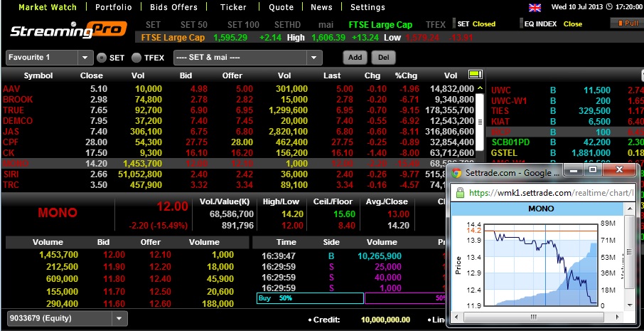Click the clock icon beside 17:20:00
The image size is (644, 331).
tap(609, 7)
